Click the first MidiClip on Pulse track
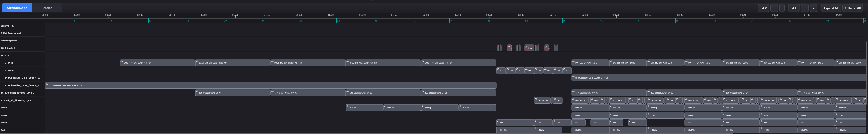Viewport: 868px width, 134px height. coord(364,108)
